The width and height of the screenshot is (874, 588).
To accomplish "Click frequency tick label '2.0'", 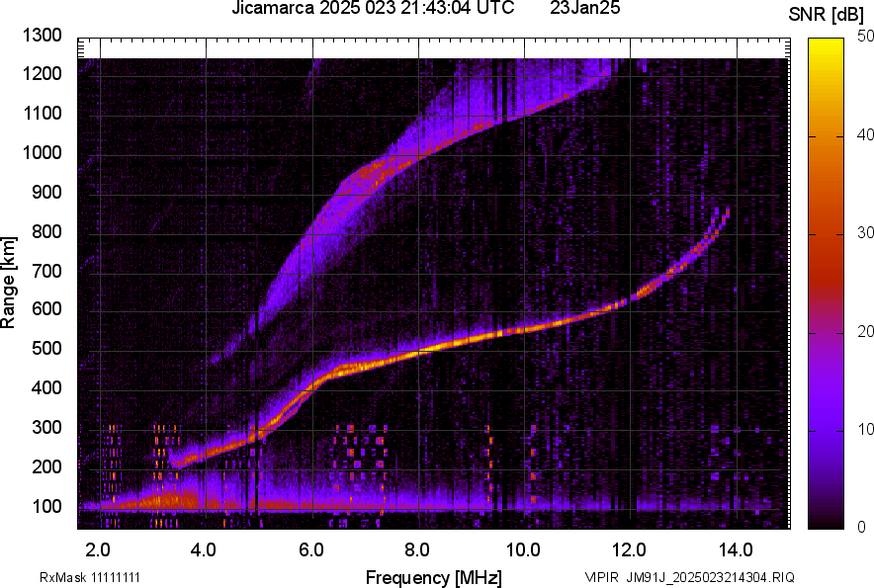I will click(x=98, y=550).
